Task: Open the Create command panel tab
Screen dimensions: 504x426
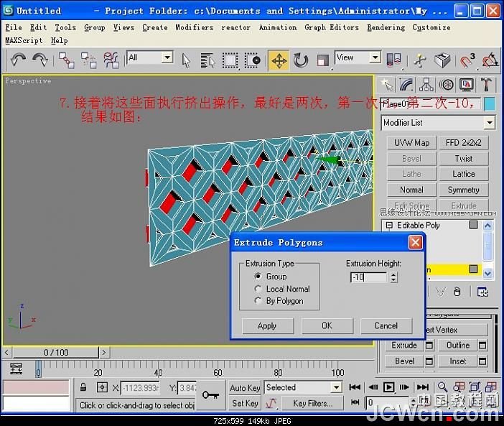Action: 387,85
